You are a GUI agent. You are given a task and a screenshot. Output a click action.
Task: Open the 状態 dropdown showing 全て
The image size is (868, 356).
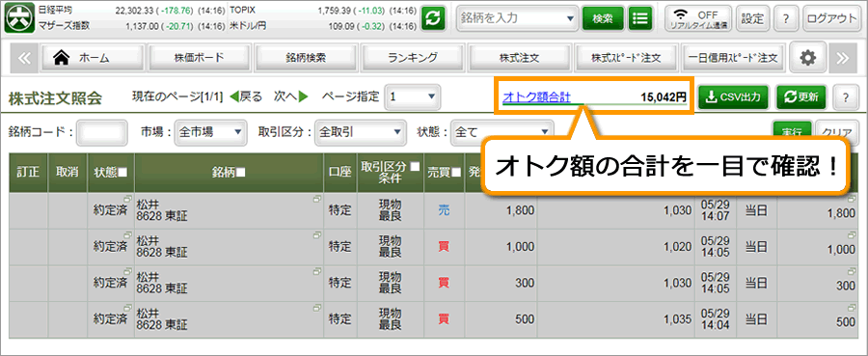click(x=502, y=132)
